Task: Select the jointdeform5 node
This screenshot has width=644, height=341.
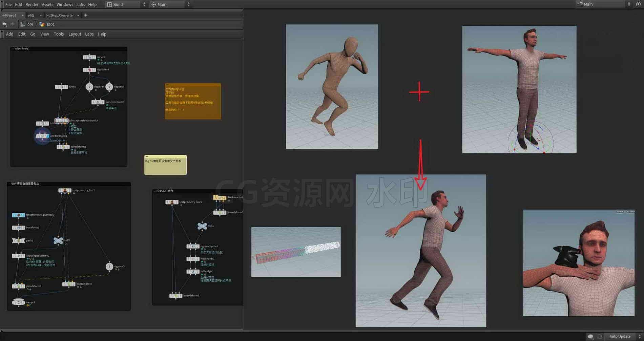Action: [x=63, y=147]
